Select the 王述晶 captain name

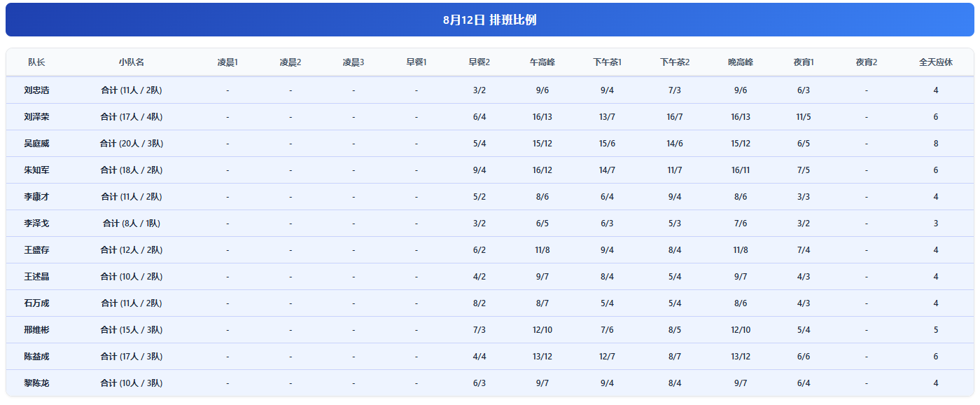(x=36, y=277)
